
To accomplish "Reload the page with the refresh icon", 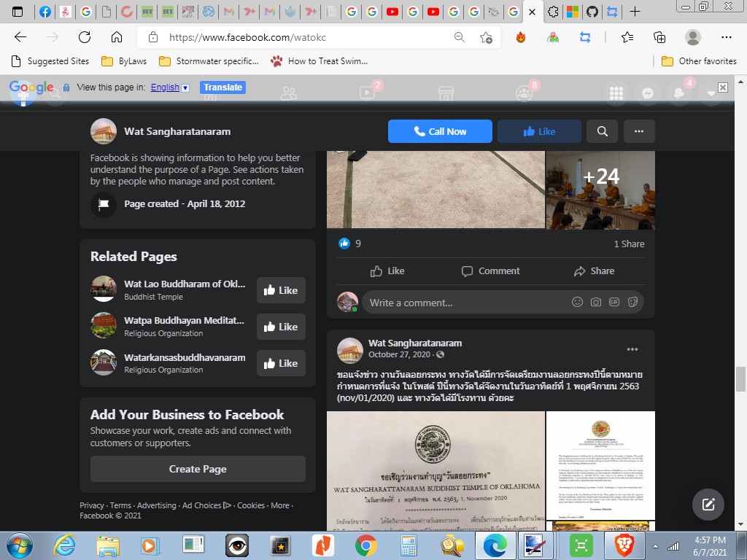I will coord(85,37).
